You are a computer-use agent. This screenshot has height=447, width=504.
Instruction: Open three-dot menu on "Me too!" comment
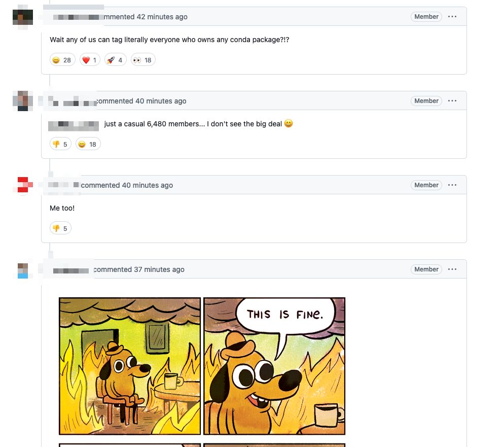(452, 185)
